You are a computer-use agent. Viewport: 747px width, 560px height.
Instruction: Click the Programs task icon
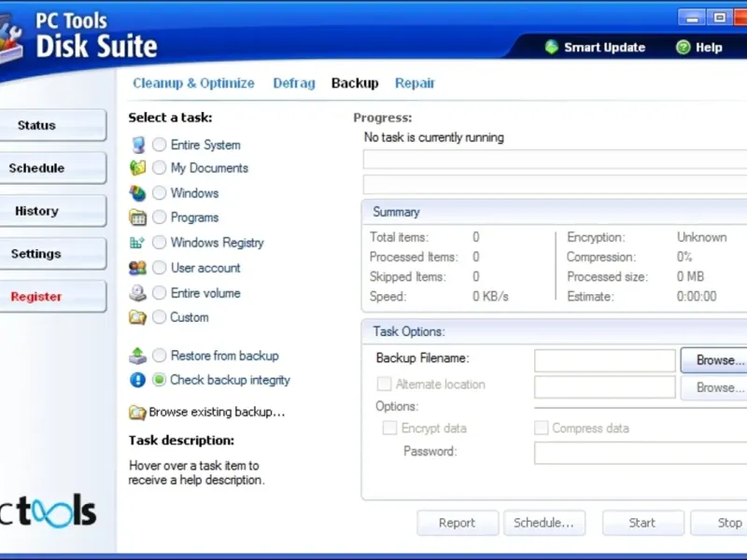click(x=137, y=217)
